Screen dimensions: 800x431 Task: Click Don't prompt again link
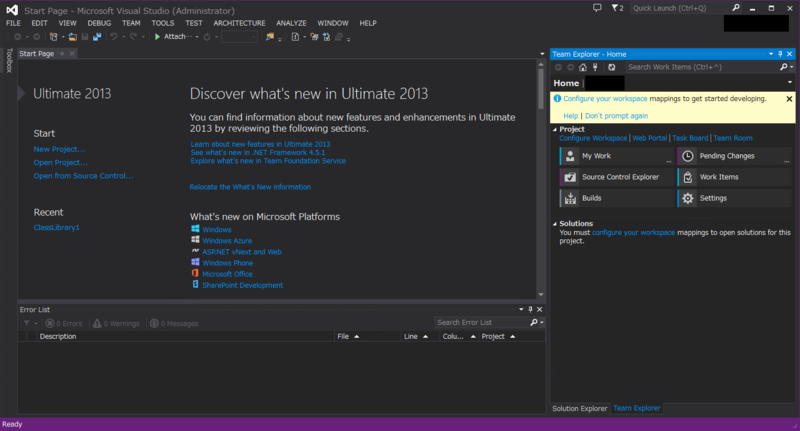pyautogui.click(x=616, y=116)
